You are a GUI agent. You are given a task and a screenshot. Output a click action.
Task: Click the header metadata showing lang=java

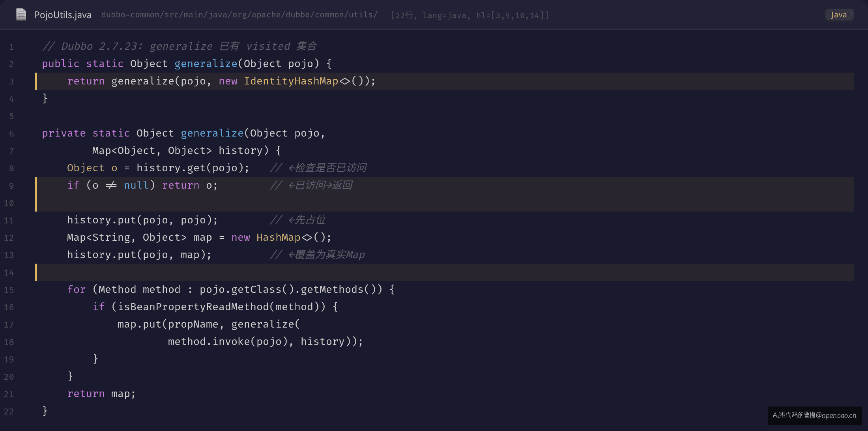coord(470,15)
